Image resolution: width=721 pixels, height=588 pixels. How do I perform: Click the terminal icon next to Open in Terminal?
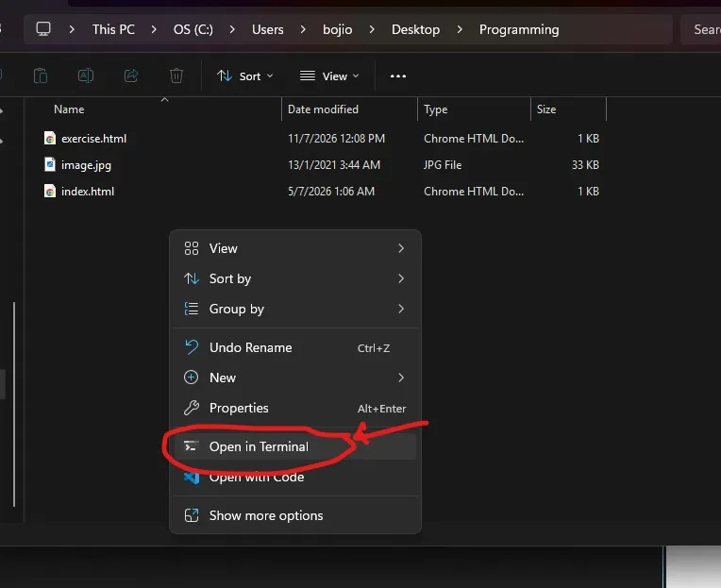tap(191, 446)
